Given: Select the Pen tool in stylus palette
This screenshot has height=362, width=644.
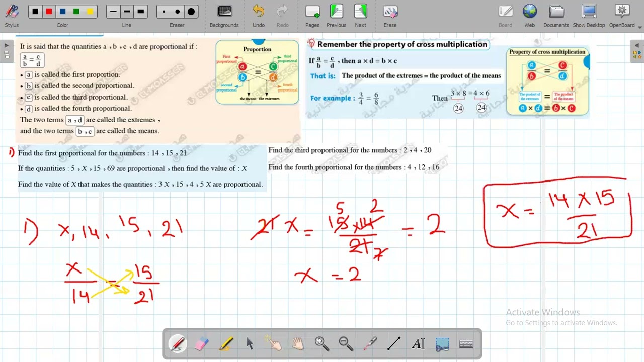Looking at the screenshot, I should tap(178, 344).
